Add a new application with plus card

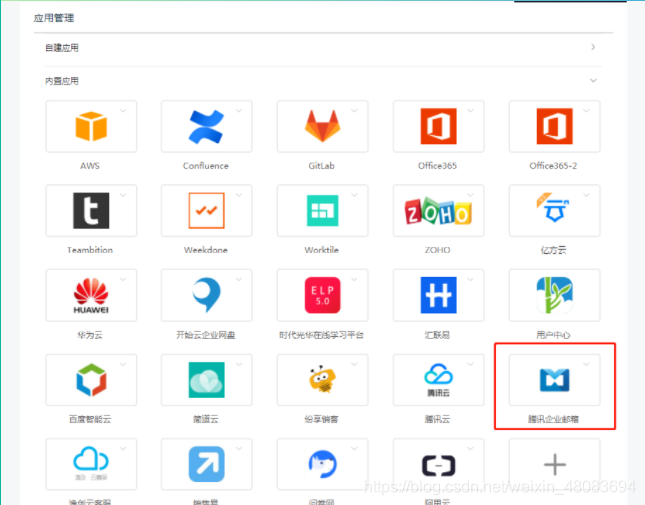(x=555, y=464)
